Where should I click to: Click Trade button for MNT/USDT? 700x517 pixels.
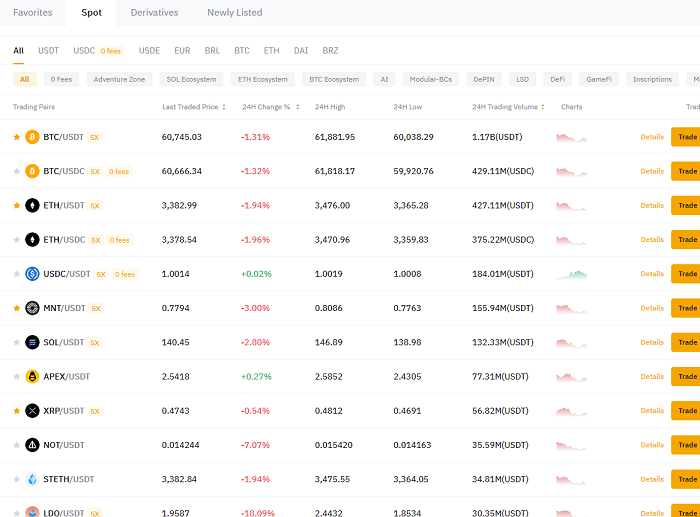click(686, 308)
